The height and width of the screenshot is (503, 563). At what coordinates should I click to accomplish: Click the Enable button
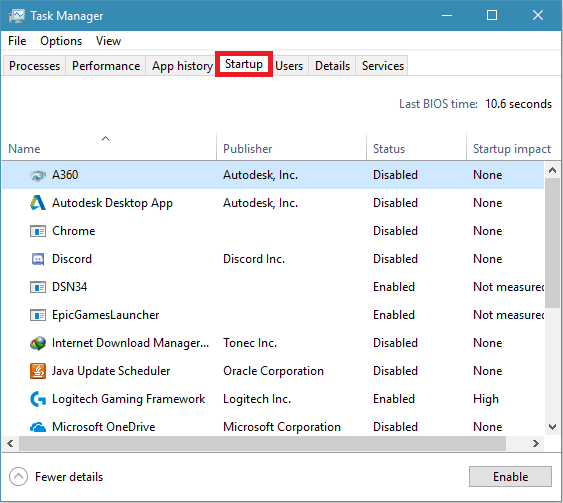point(510,477)
